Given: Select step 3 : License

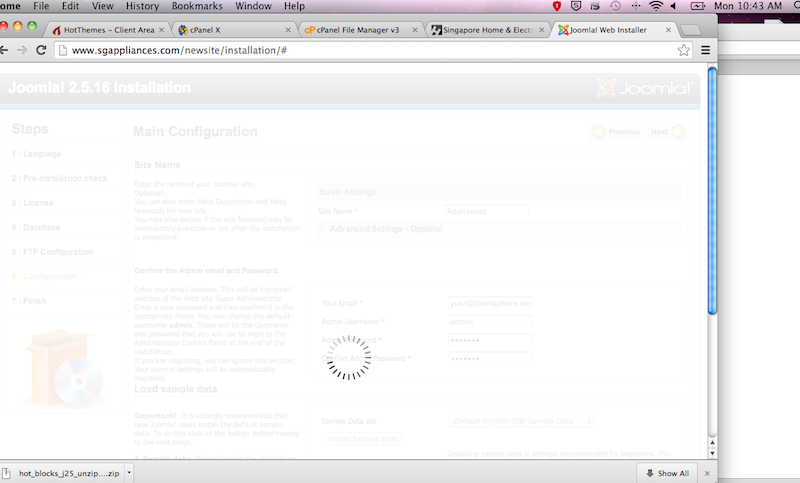Looking at the screenshot, I should tap(33, 203).
